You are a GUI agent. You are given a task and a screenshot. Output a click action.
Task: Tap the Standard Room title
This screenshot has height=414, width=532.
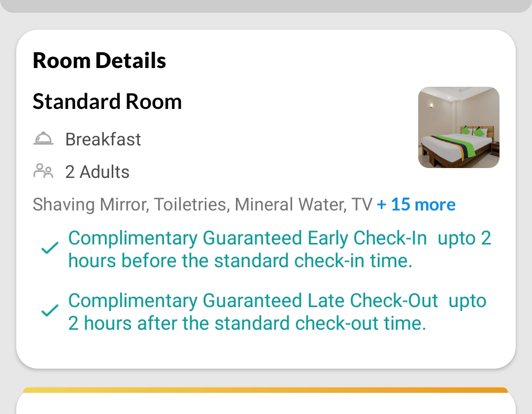point(107,101)
